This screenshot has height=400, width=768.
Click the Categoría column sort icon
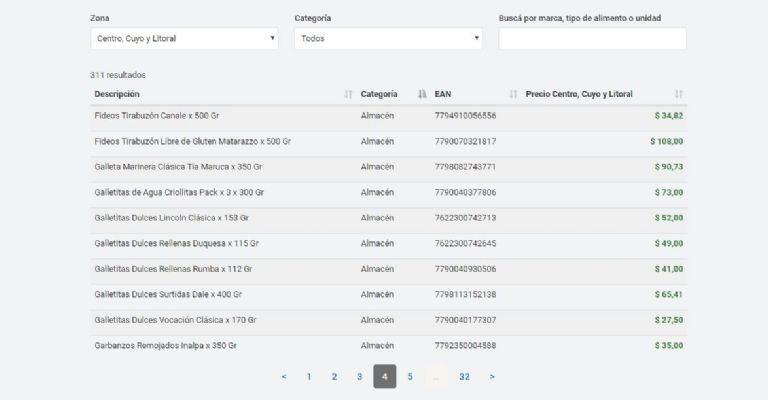(x=422, y=94)
